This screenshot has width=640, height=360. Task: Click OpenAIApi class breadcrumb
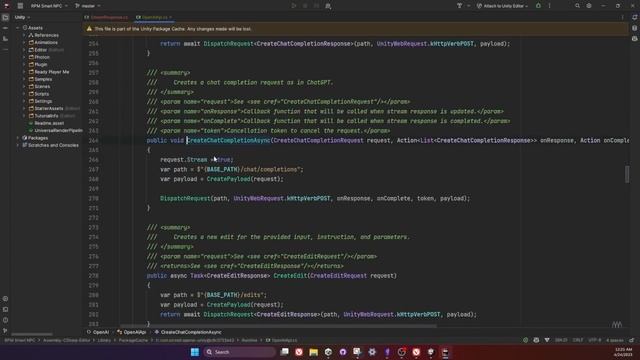click(131, 332)
